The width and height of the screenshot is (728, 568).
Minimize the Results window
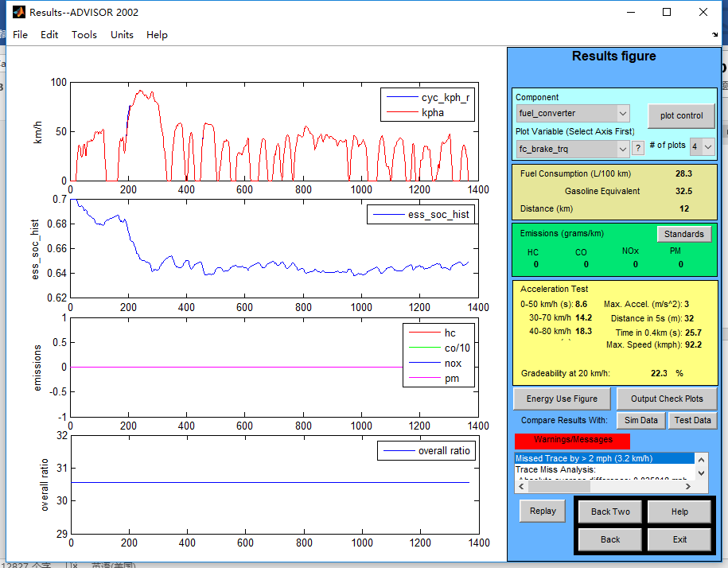[x=630, y=12]
